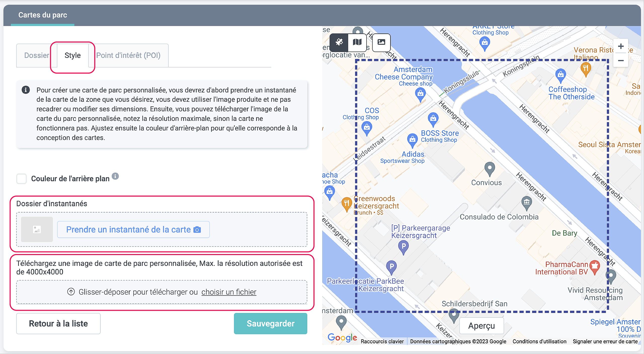Click the choisir un fichier link

[229, 292]
